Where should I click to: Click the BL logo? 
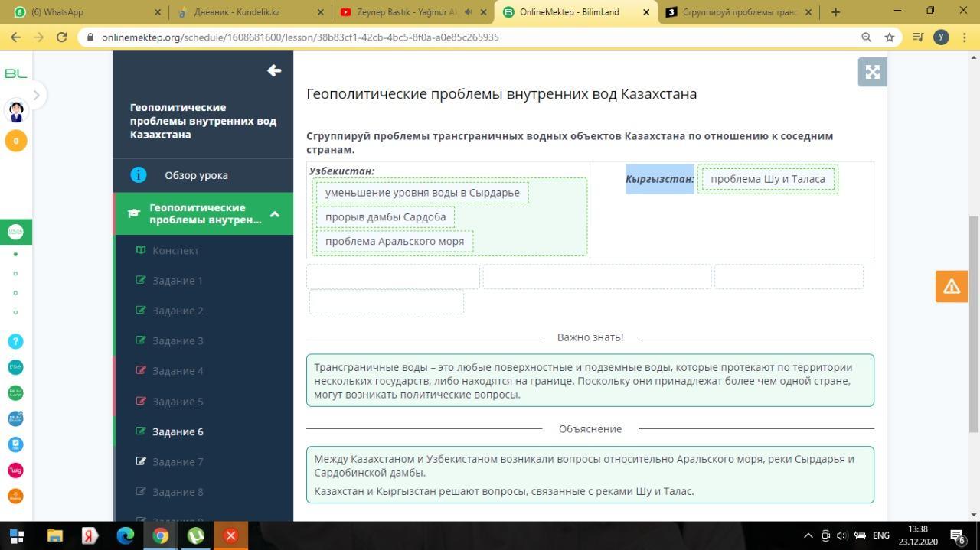pos(15,73)
